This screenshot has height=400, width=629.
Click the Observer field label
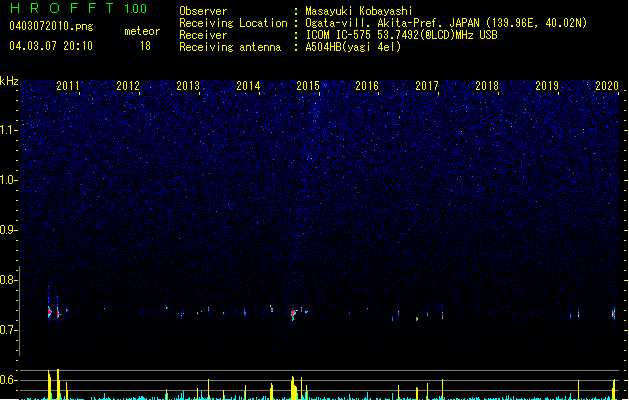coord(203,11)
